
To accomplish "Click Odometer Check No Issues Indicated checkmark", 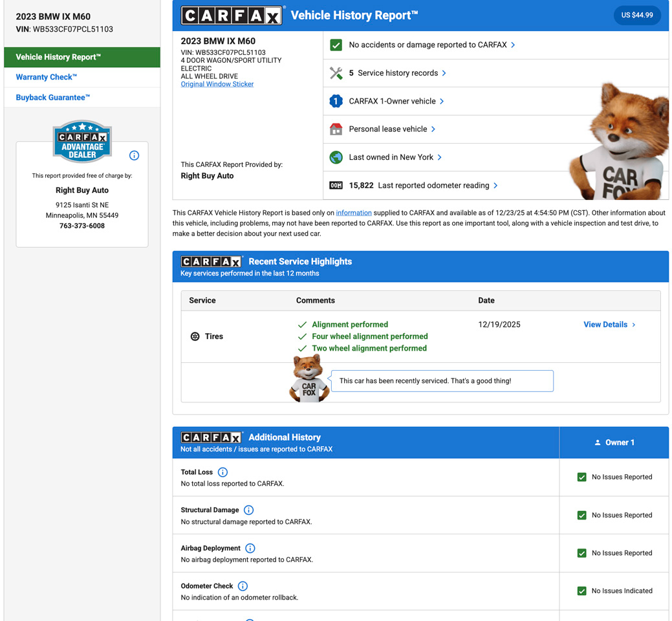I will 581,591.
